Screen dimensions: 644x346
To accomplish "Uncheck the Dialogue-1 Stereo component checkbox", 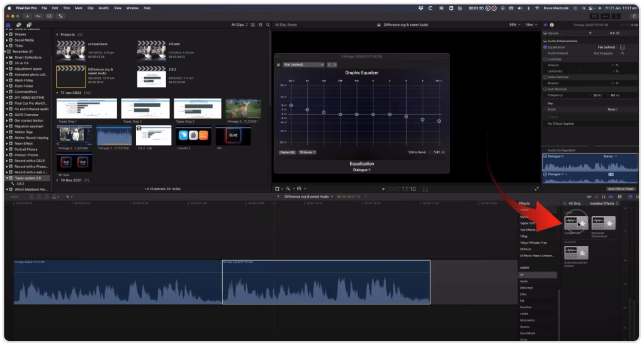I will click(545, 156).
